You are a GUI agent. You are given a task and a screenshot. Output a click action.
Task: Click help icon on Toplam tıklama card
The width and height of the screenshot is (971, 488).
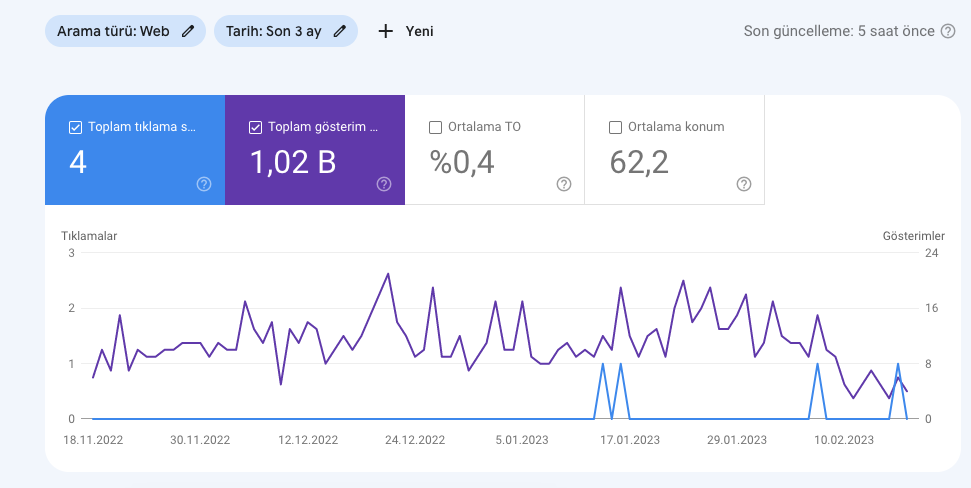204,184
